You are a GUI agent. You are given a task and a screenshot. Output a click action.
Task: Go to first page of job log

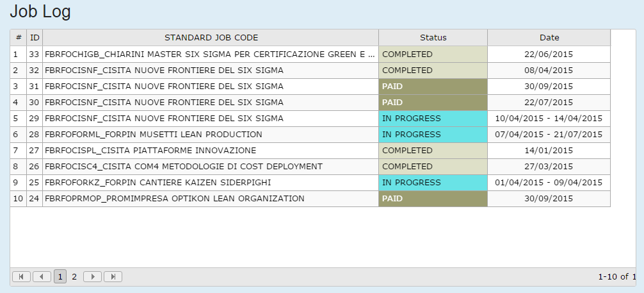coord(21,277)
